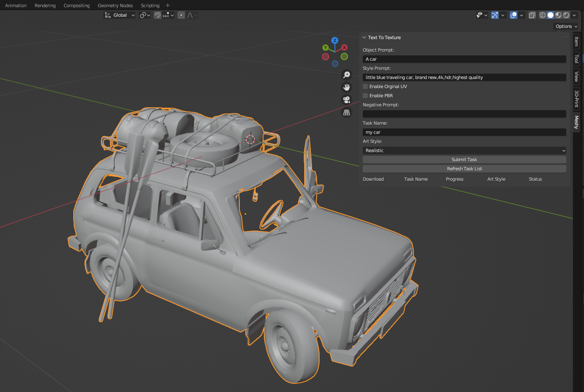Screen dimensions: 584x392
Task: Open the Global transform orientation dropdown
Action: click(120, 15)
